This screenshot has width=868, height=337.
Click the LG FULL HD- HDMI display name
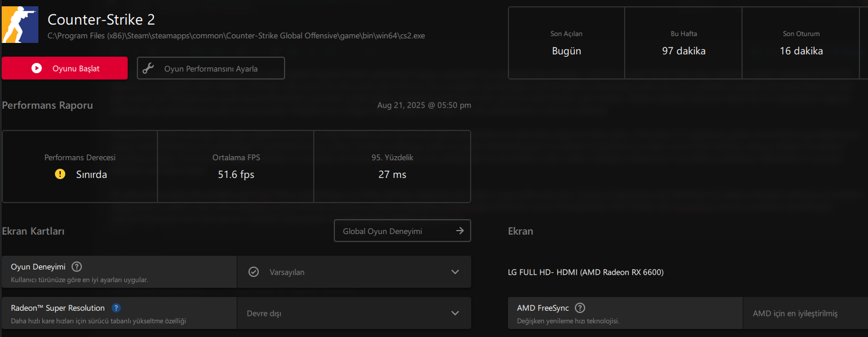586,272
